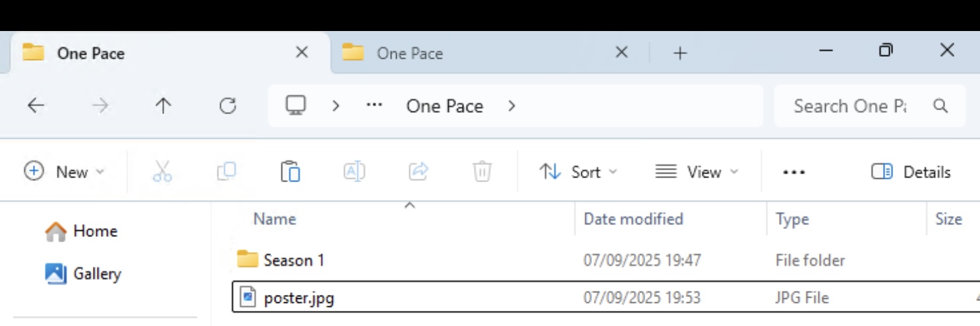Screen dimensions: 980x326
Task: Expand the breadcrumb chevron after One Pace
Action: [x=511, y=106]
